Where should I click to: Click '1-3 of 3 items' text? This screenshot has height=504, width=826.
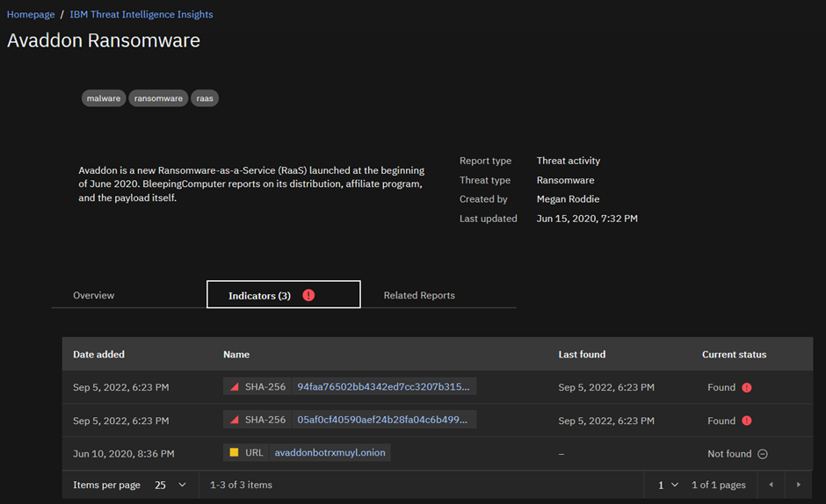coord(241,485)
